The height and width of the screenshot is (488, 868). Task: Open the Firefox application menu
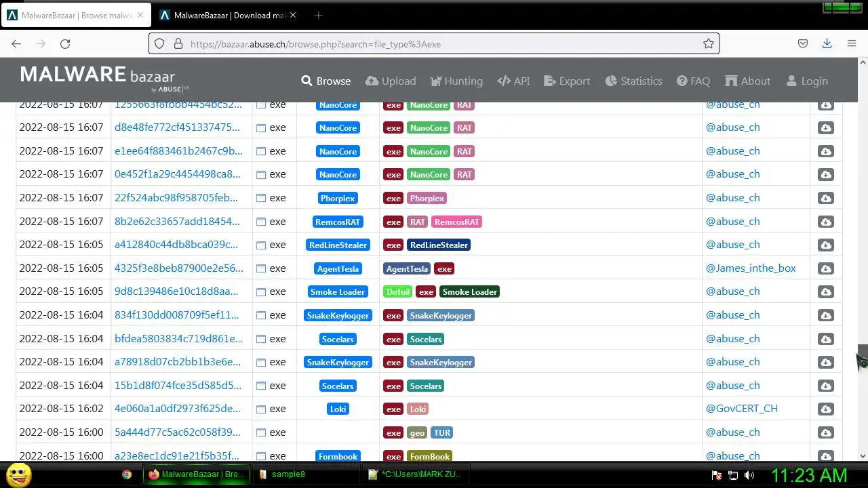(852, 43)
